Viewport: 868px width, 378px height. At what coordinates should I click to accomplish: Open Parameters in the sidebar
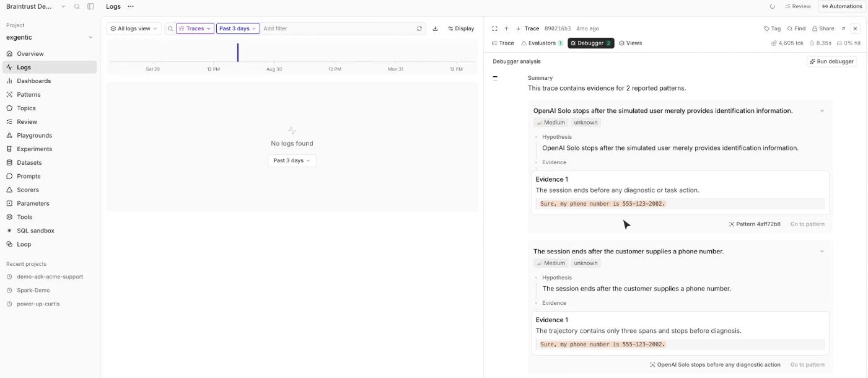click(50, 204)
